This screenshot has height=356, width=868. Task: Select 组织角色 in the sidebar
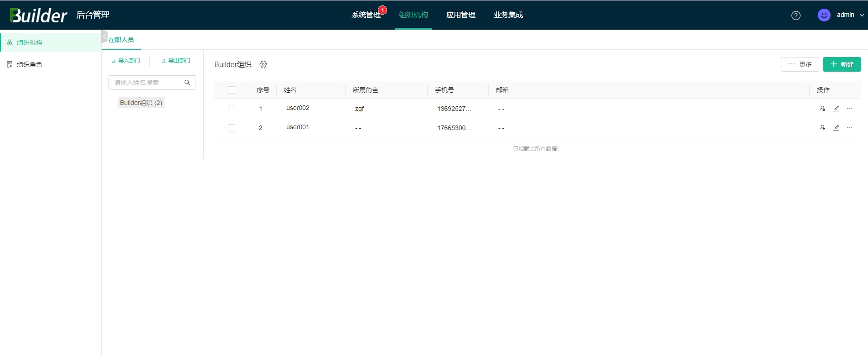[x=51, y=64]
